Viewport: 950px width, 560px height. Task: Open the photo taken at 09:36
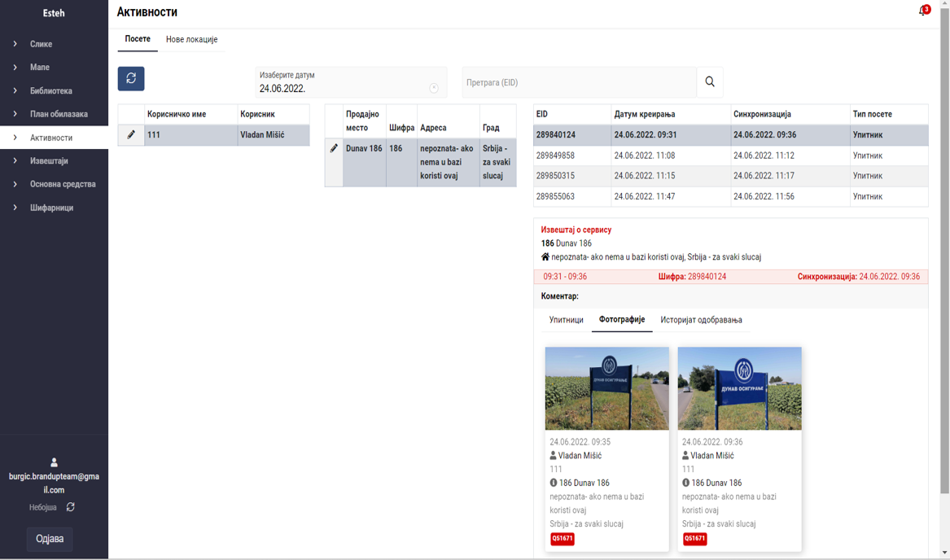[739, 388]
